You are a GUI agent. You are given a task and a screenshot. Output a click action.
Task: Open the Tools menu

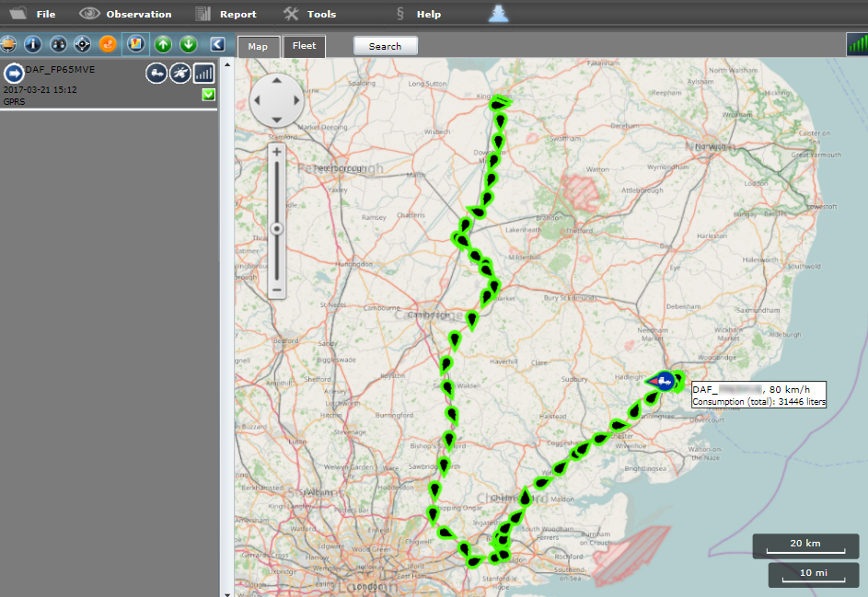click(x=321, y=14)
